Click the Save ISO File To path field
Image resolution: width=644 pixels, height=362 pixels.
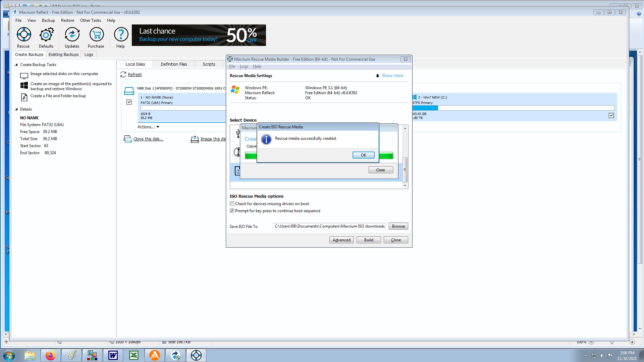tap(329, 226)
